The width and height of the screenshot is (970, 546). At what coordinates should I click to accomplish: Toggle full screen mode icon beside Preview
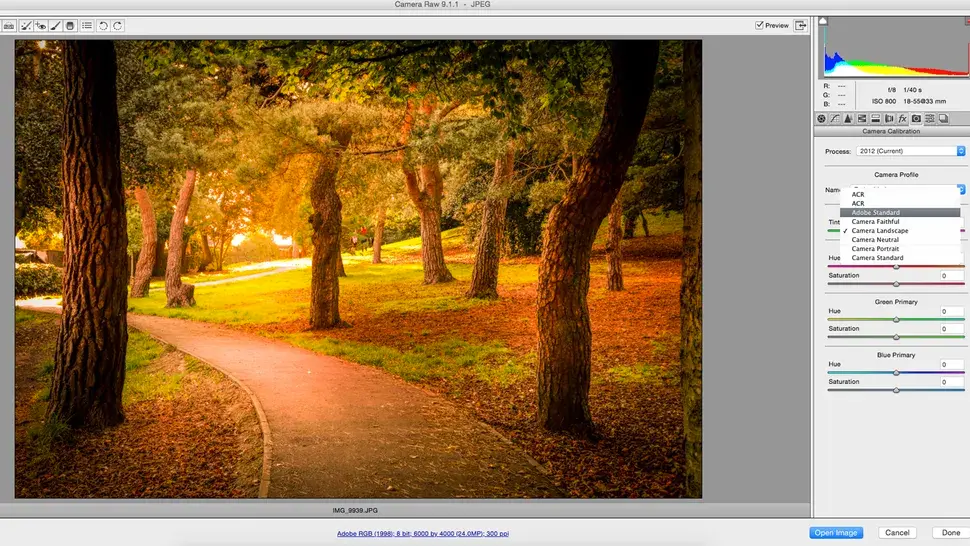click(x=800, y=25)
